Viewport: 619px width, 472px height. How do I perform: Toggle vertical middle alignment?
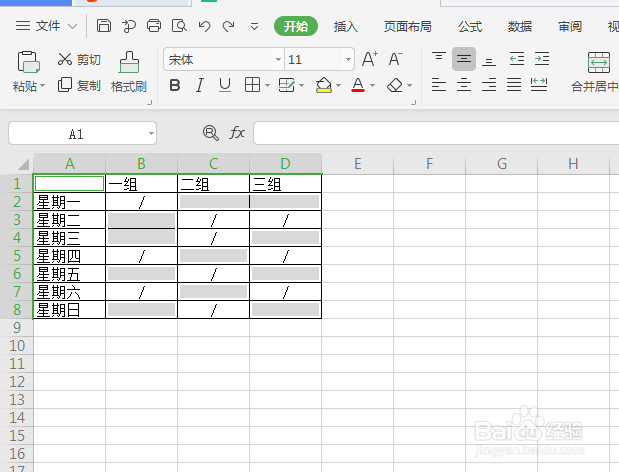pos(464,59)
